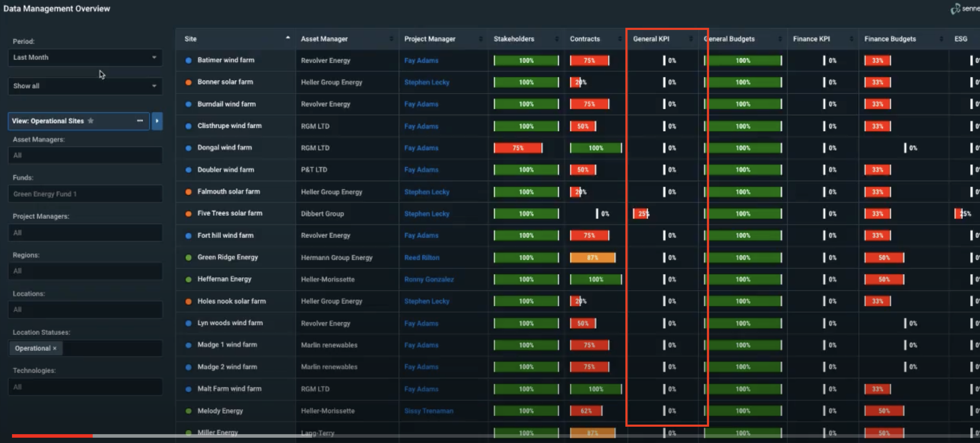This screenshot has width=980, height=443.
Task: Click the Site column sort arrow
Action: (288, 38)
